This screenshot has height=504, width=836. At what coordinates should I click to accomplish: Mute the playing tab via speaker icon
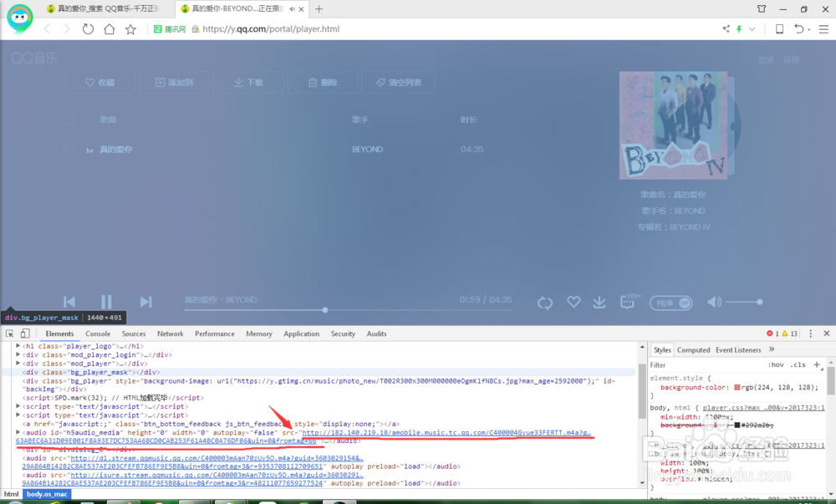tap(292, 9)
